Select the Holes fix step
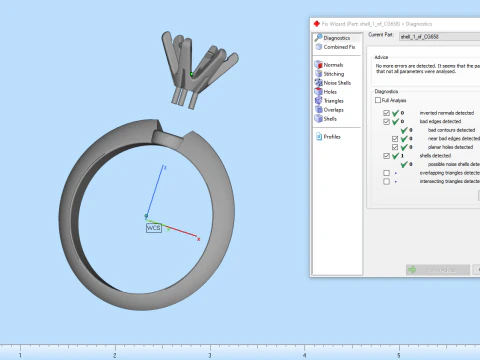The height and width of the screenshot is (360, 480). pos(326,92)
